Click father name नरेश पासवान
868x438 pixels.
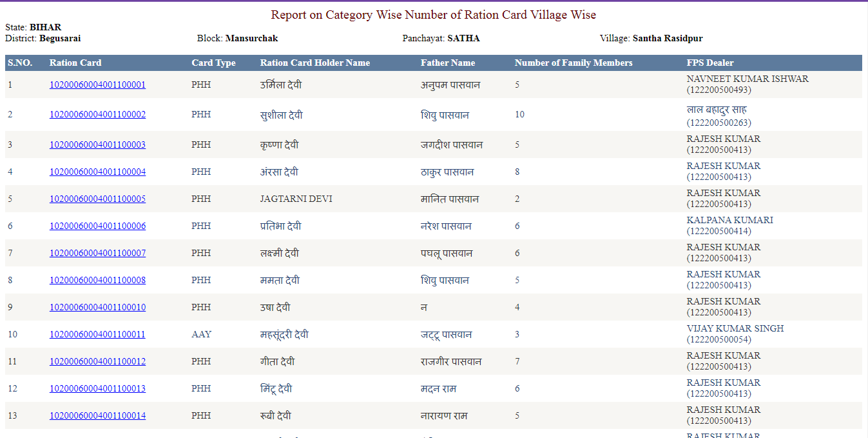tap(446, 226)
